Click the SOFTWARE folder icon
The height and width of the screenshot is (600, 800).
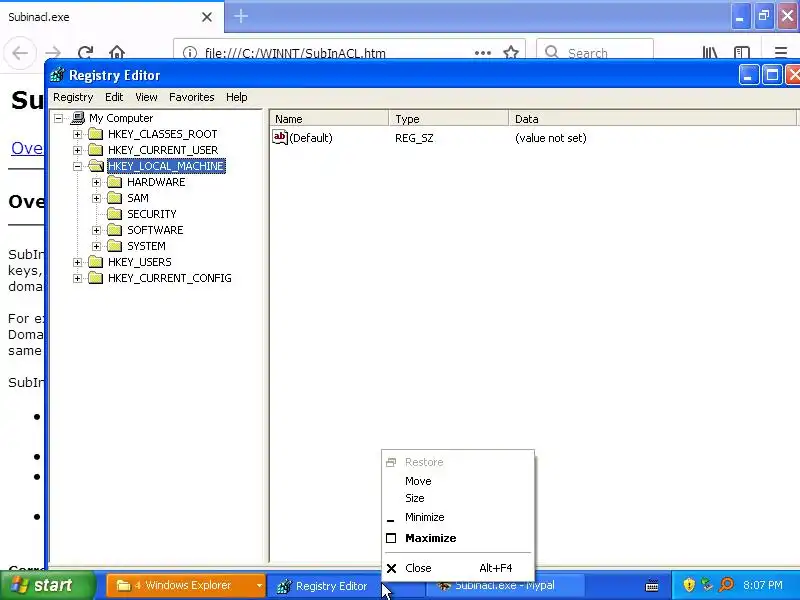pos(115,230)
